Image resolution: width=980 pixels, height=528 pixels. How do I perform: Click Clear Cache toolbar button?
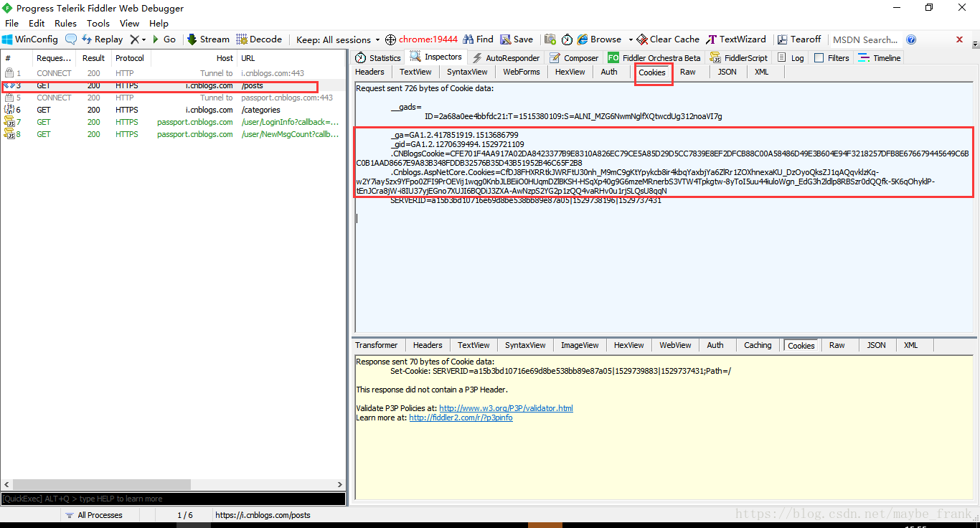(669, 39)
